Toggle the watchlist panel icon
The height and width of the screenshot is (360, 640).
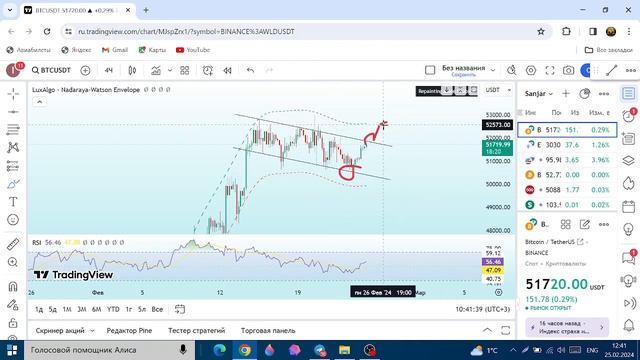coord(629,93)
